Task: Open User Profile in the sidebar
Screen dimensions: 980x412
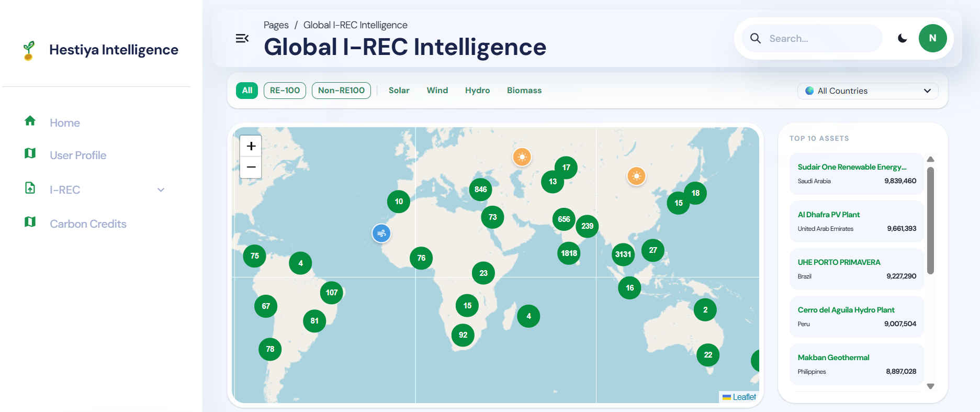Action: [78, 155]
